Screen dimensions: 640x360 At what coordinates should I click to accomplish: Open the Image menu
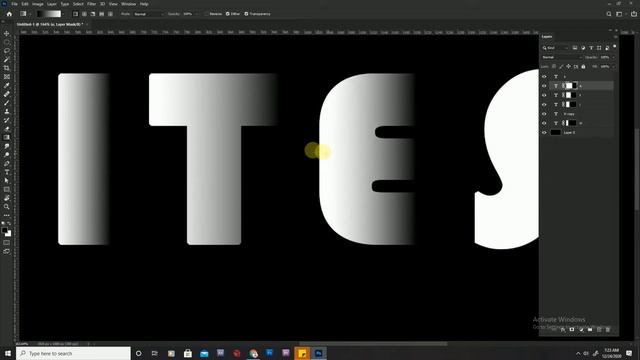pos(38,4)
